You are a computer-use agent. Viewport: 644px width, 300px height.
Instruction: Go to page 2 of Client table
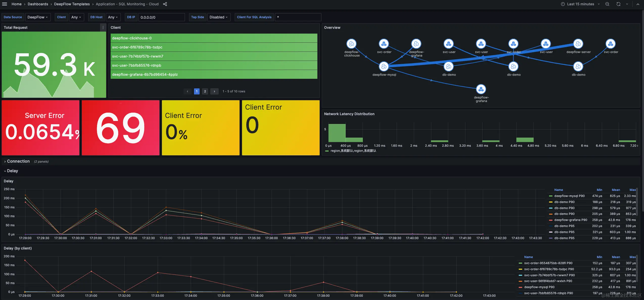point(205,91)
